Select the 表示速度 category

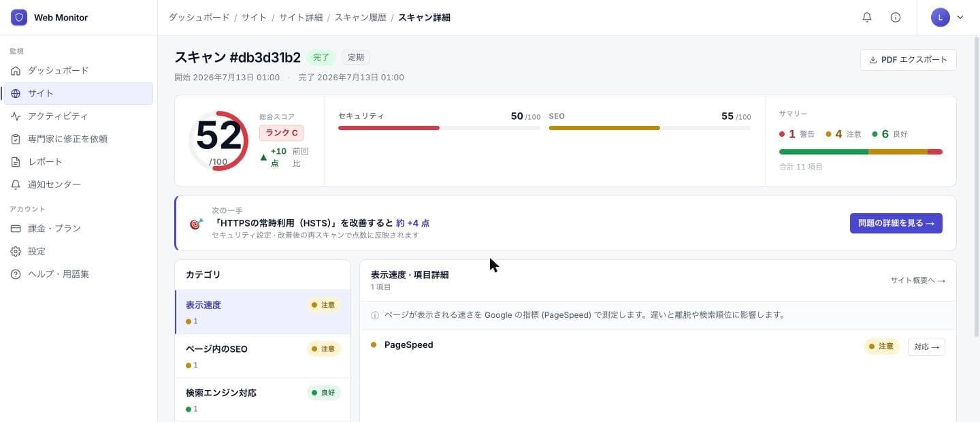coord(263,312)
